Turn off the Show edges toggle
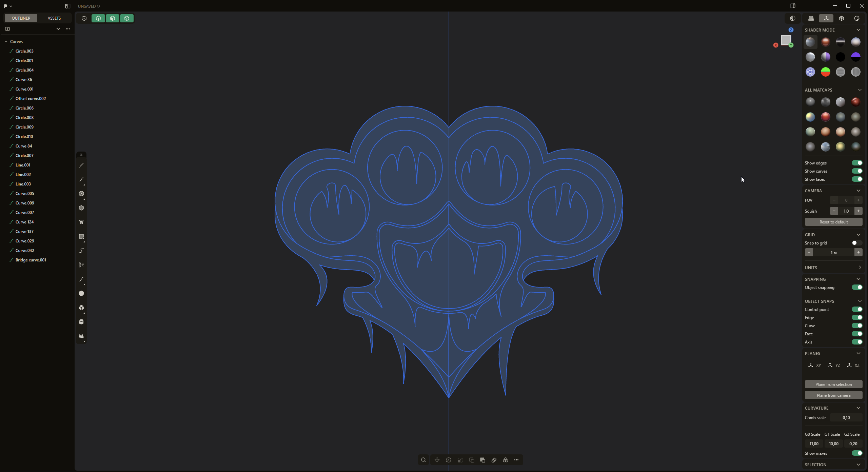Viewport: 868px width, 472px height. coord(857,163)
